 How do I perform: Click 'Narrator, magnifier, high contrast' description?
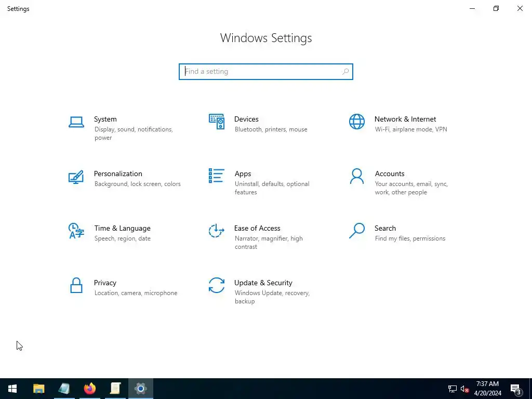[269, 243]
